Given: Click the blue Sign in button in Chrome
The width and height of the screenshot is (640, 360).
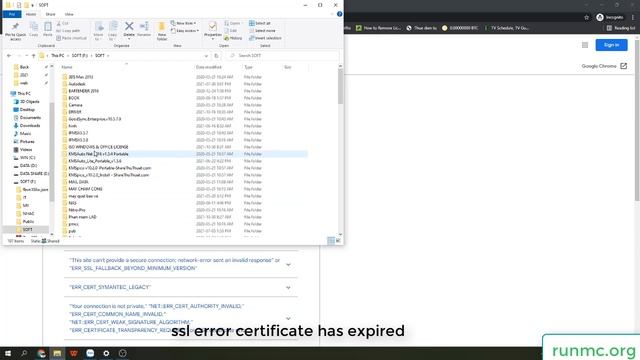Looking at the screenshot, I should 611,45.
